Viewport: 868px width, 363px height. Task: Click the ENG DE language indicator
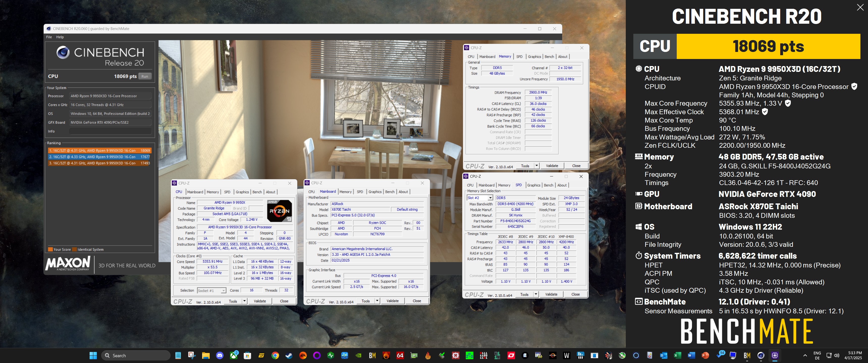point(817,355)
